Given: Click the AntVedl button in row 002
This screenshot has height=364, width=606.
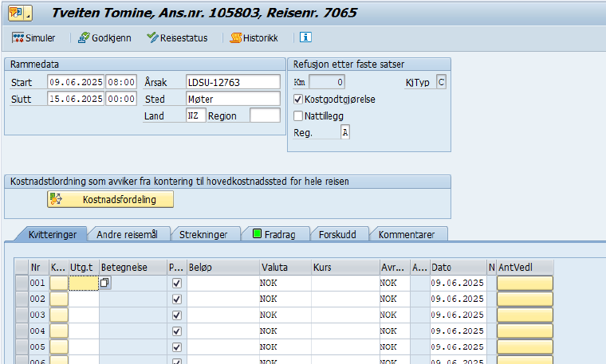Looking at the screenshot, I should [525, 299].
